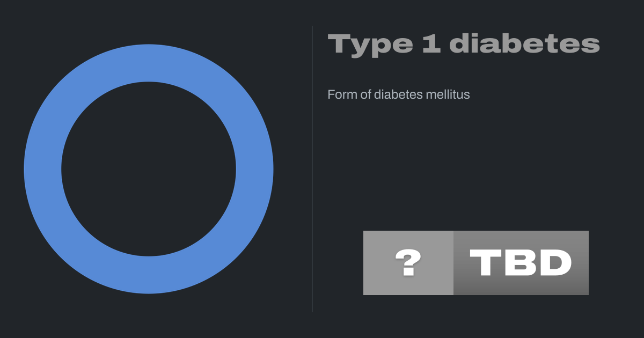Click the white question mark glyph
644x338 pixels.
(x=408, y=263)
